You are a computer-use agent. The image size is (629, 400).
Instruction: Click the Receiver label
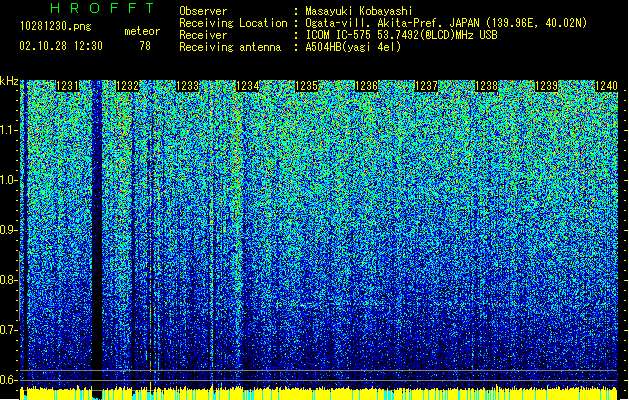click(x=203, y=35)
